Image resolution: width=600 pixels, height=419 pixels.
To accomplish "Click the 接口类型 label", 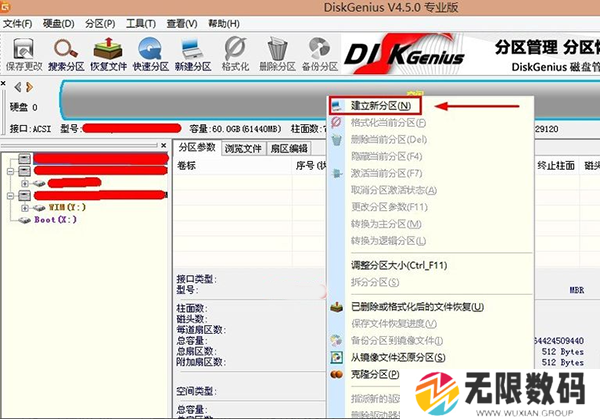I will [196, 279].
